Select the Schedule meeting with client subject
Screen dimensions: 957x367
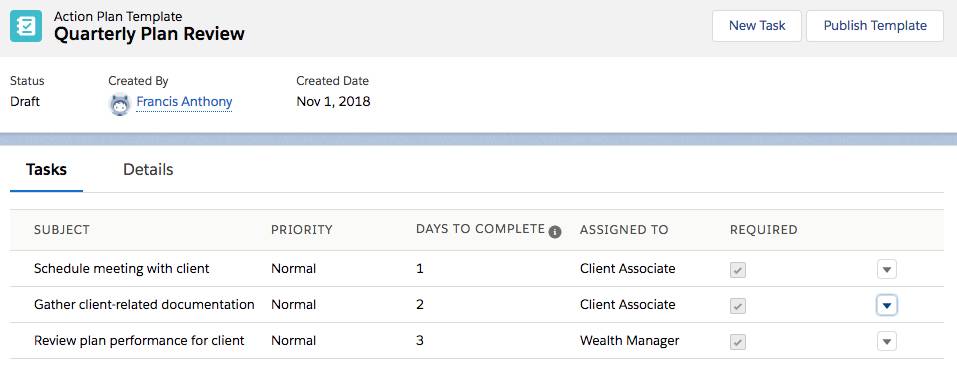tap(121, 268)
